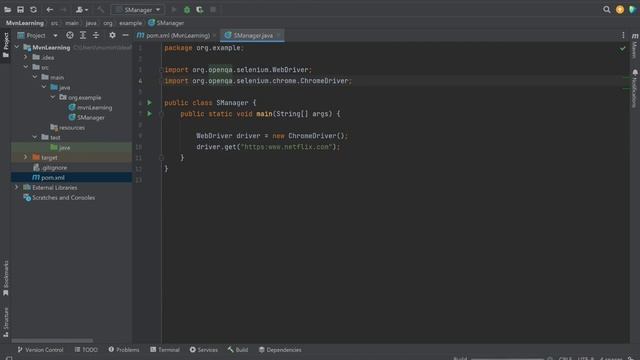
Task: Expand External Libraries
Action: point(17,187)
